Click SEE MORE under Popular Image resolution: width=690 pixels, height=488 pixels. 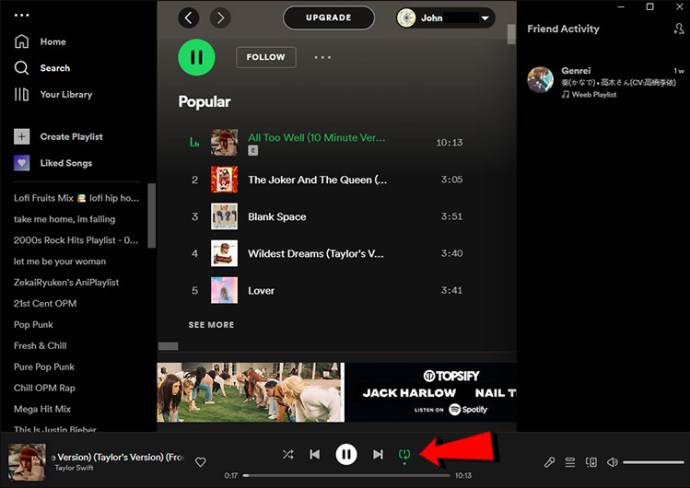coord(211,325)
